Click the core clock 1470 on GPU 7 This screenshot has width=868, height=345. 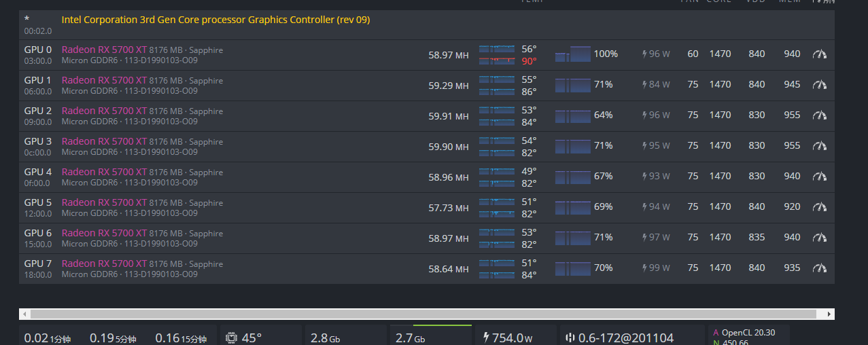pos(720,268)
